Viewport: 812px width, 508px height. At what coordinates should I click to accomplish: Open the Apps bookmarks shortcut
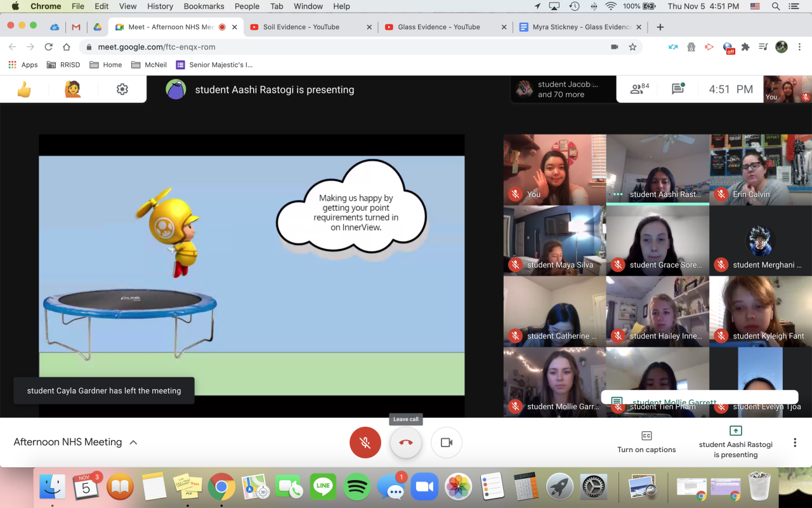(23, 65)
